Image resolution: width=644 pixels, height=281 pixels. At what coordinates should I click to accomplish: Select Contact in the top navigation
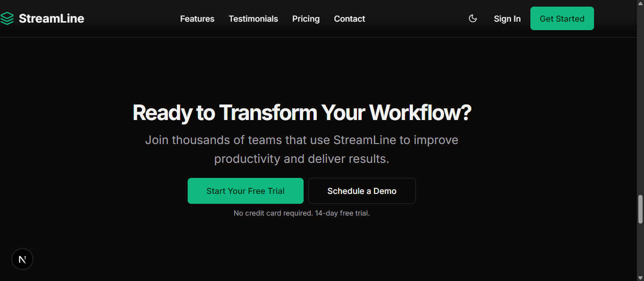point(349,19)
